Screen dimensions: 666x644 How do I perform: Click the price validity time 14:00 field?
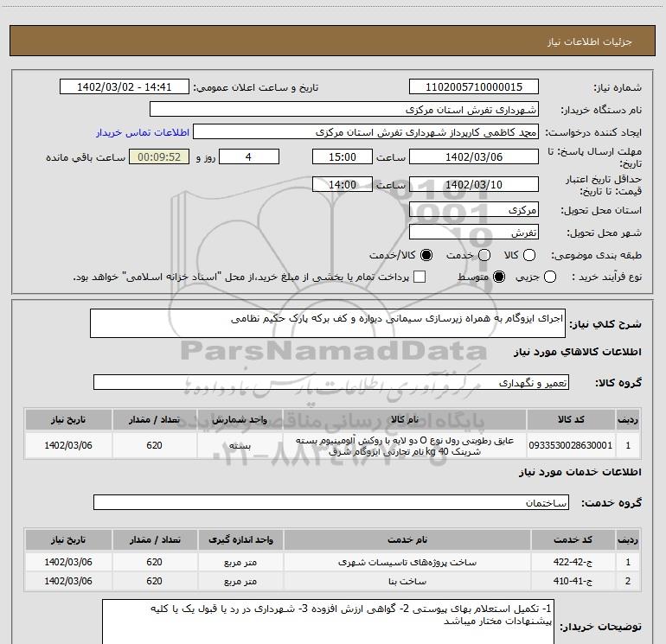point(343,185)
